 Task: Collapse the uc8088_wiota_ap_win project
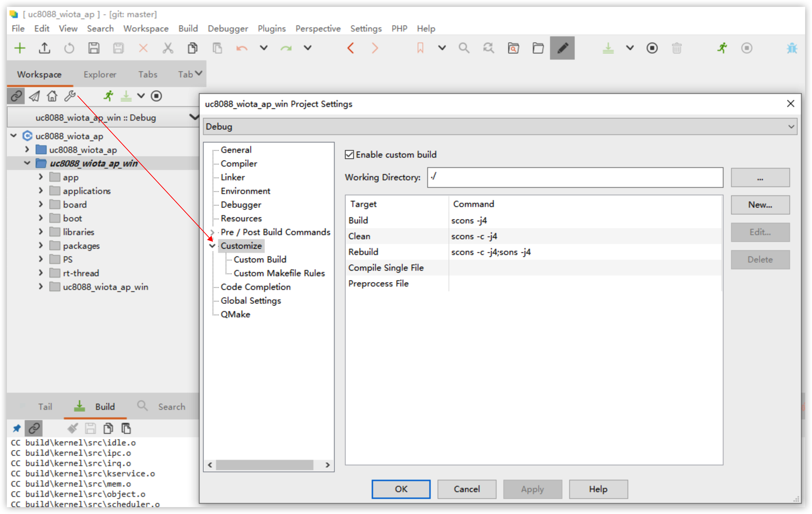tap(27, 163)
